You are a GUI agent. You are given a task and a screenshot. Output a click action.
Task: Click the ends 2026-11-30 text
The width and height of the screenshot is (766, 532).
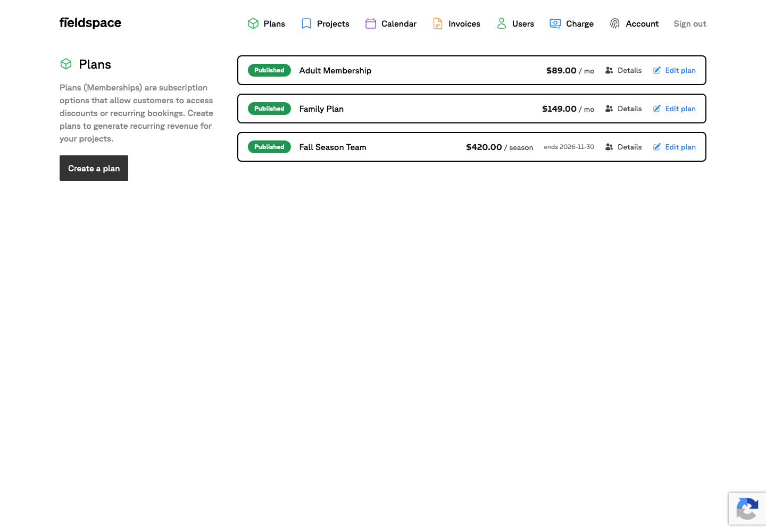pyautogui.click(x=569, y=147)
